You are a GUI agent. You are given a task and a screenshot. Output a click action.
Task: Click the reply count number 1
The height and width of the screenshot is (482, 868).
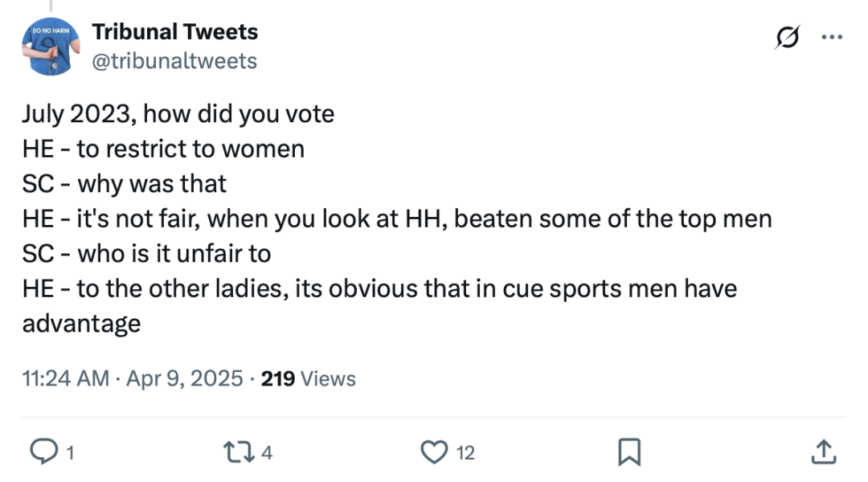[69, 454]
